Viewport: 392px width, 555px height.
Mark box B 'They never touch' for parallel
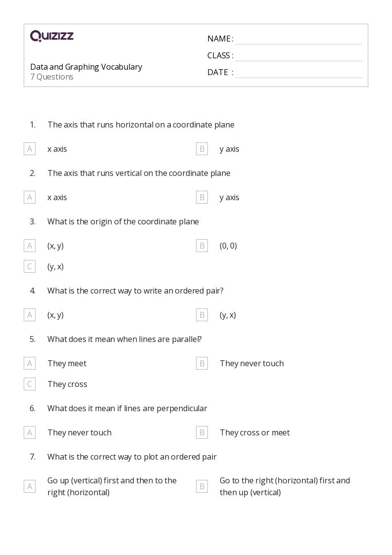[202, 363]
